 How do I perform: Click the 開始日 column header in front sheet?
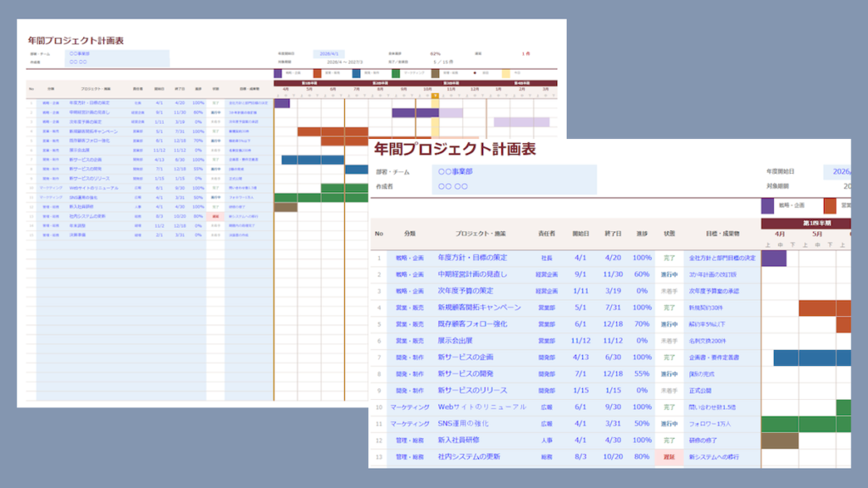click(x=581, y=234)
